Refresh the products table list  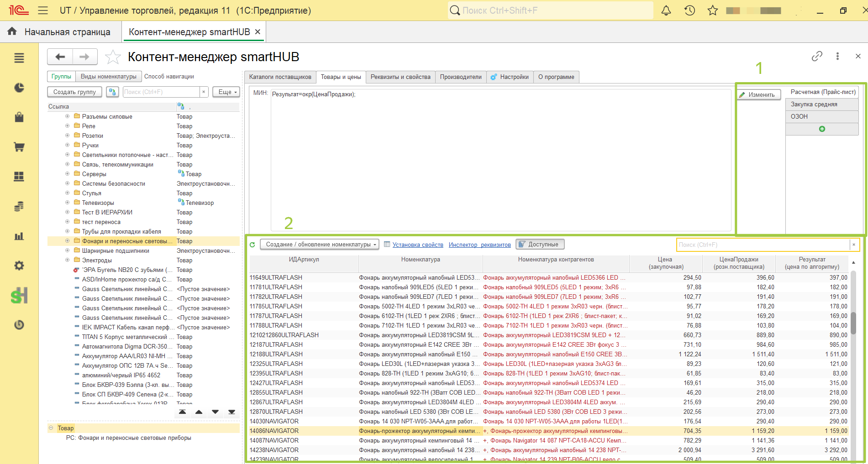(253, 245)
